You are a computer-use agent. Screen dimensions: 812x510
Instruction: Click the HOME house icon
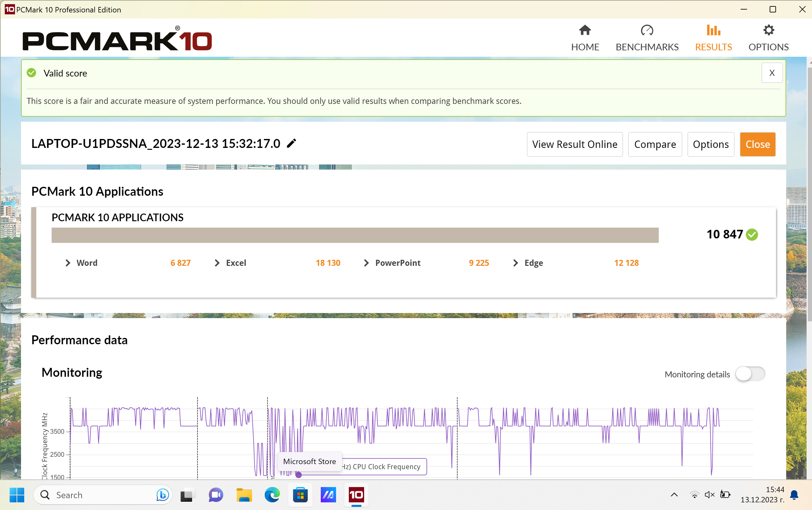pos(585,30)
